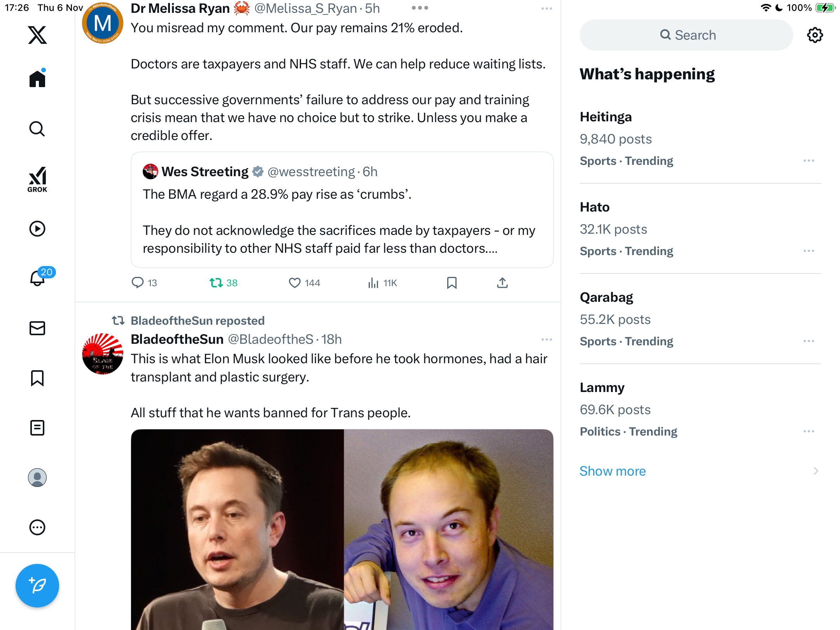Click Show more trends link
The height and width of the screenshot is (630, 840).
coord(612,471)
